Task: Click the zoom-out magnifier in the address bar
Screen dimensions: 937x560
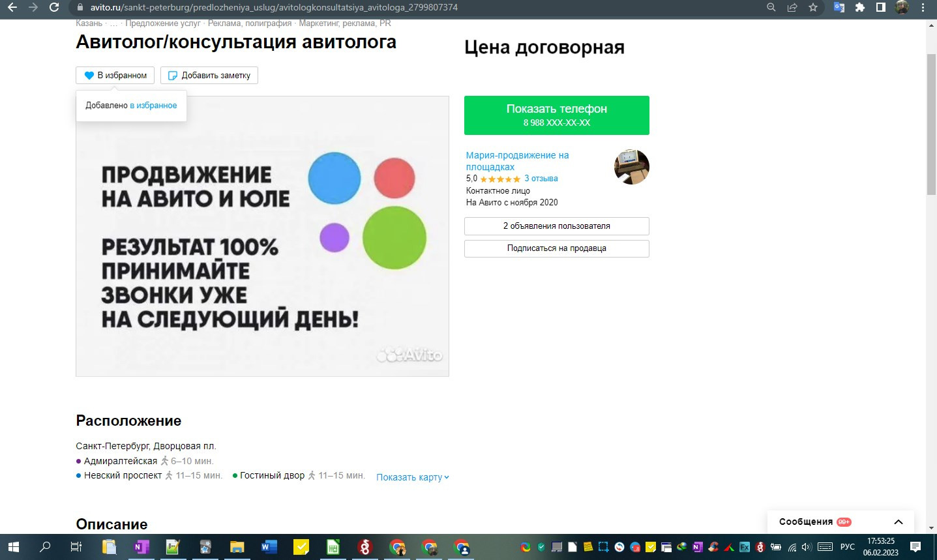Action: 771,7
